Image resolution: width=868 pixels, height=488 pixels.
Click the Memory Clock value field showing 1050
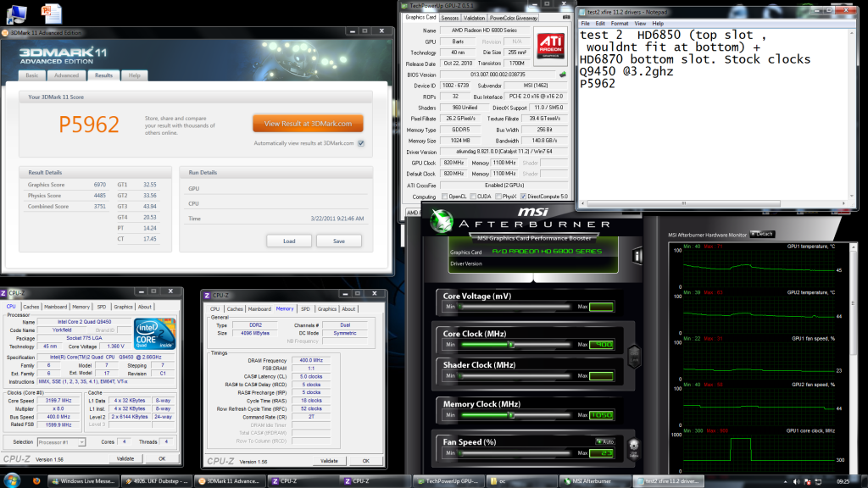[x=601, y=415]
